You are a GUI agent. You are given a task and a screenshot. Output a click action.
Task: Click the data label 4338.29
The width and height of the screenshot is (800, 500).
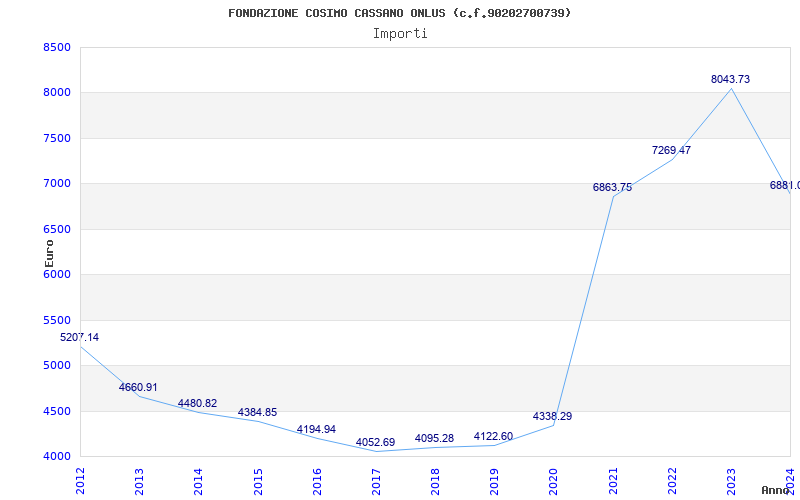click(x=553, y=416)
